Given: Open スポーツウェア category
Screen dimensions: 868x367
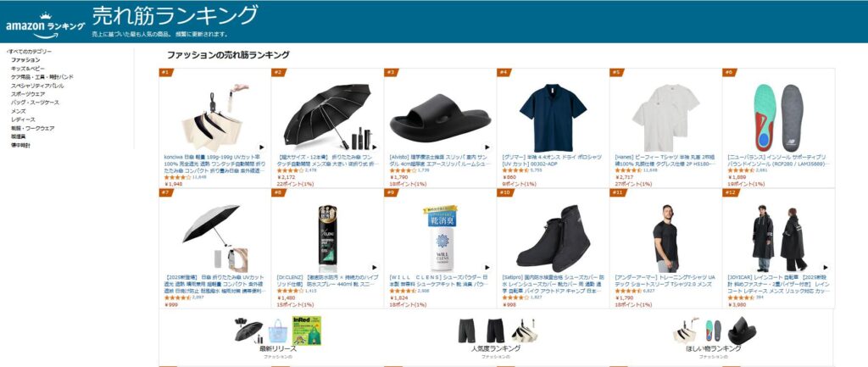Looking at the screenshot, I should (28, 94).
